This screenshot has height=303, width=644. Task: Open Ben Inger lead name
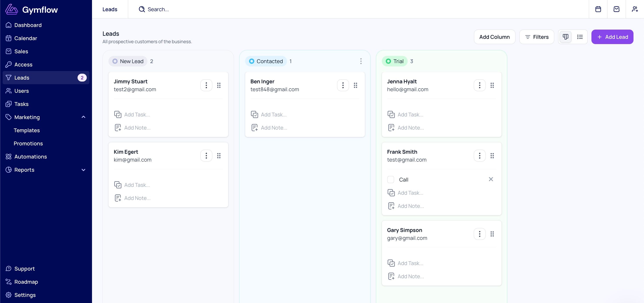pos(262,81)
